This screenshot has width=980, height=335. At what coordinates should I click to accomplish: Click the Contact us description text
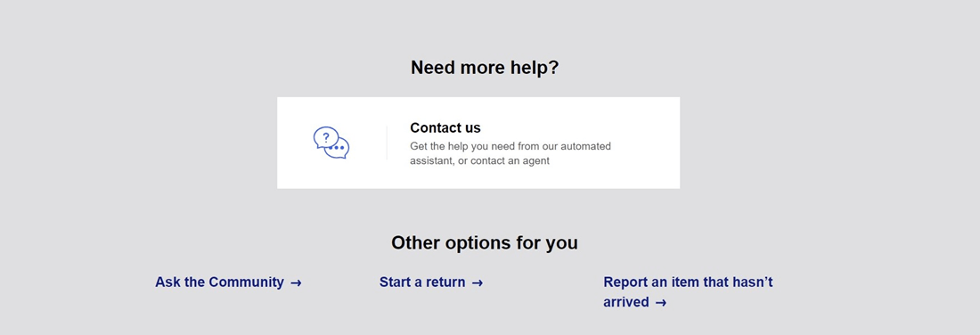510,154
